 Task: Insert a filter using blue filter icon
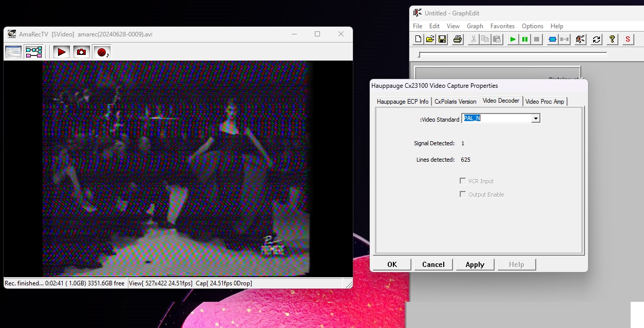553,39
